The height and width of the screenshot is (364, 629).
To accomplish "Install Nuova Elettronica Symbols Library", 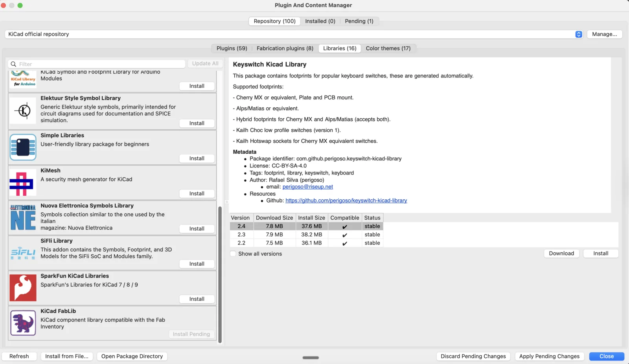I will click(x=197, y=229).
